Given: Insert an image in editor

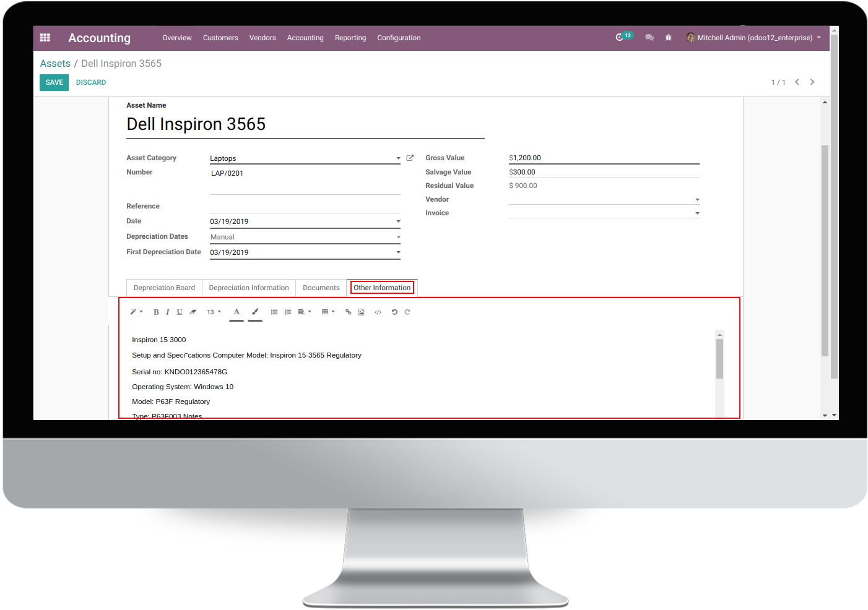Looking at the screenshot, I should (x=362, y=312).
